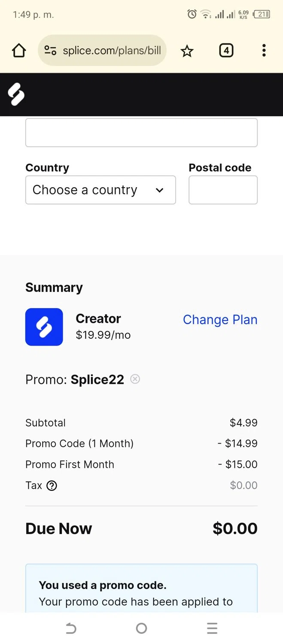Bookmark page with the star icon
The image size is (283, 644).
187,51
